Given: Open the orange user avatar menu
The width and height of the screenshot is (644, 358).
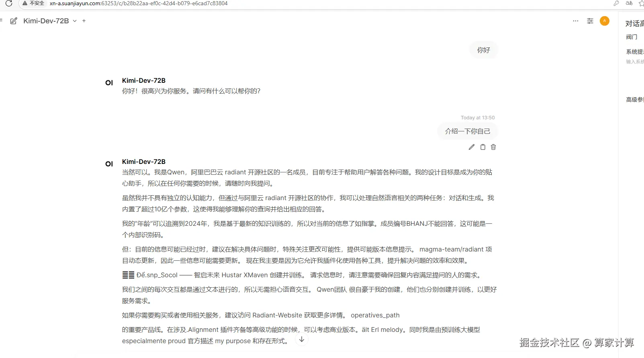Looking at the screenshot, I should click(605, 21).
